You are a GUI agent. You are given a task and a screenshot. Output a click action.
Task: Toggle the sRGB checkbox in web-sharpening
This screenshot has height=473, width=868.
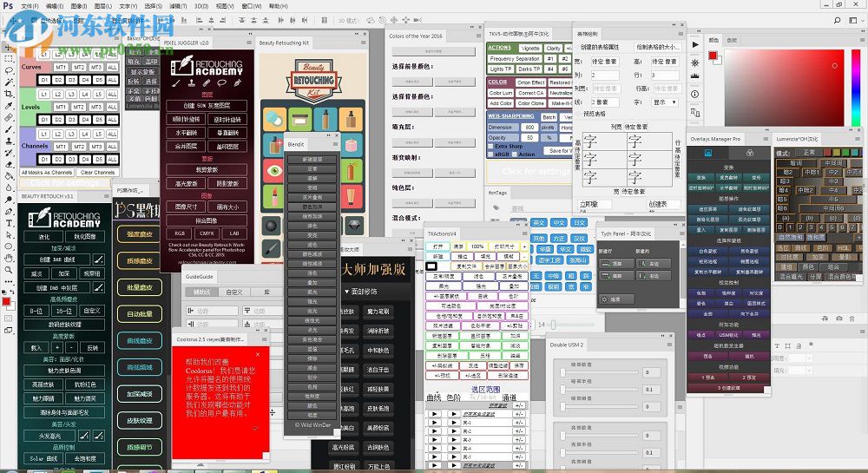(x=490, y=154)
